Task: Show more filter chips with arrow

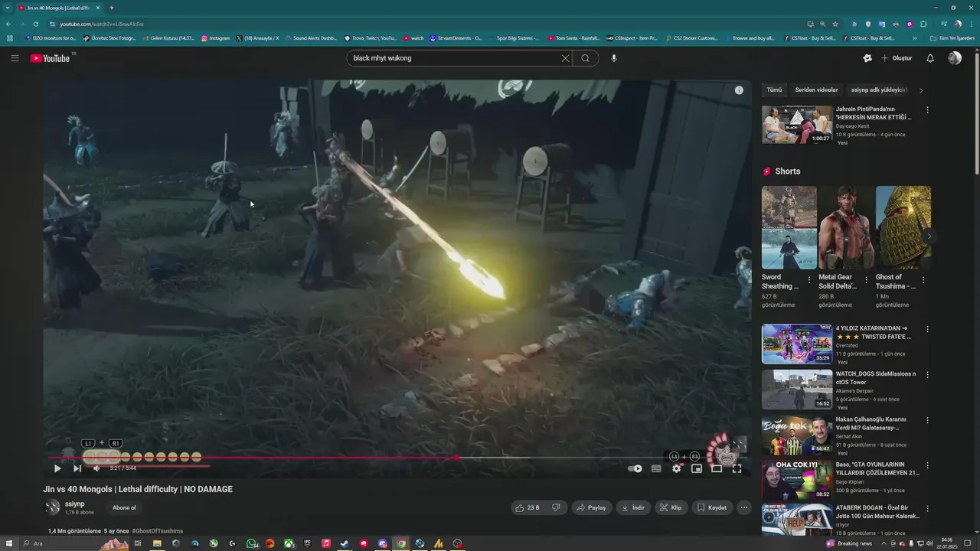Action: [x=921, y=90]
